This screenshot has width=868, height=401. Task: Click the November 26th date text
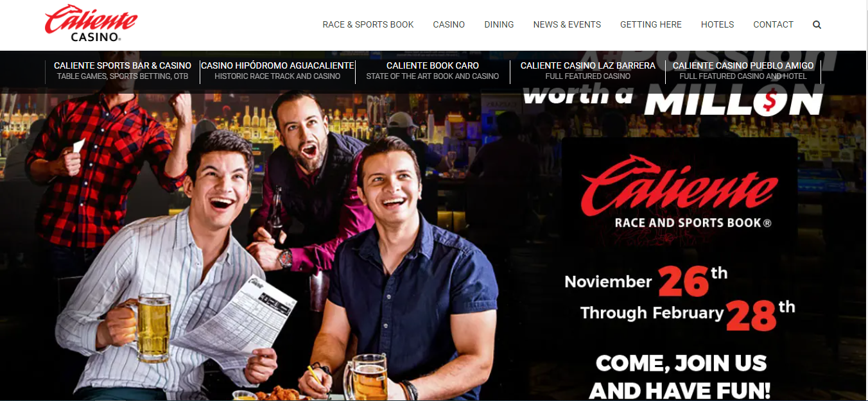pos(646,281)
